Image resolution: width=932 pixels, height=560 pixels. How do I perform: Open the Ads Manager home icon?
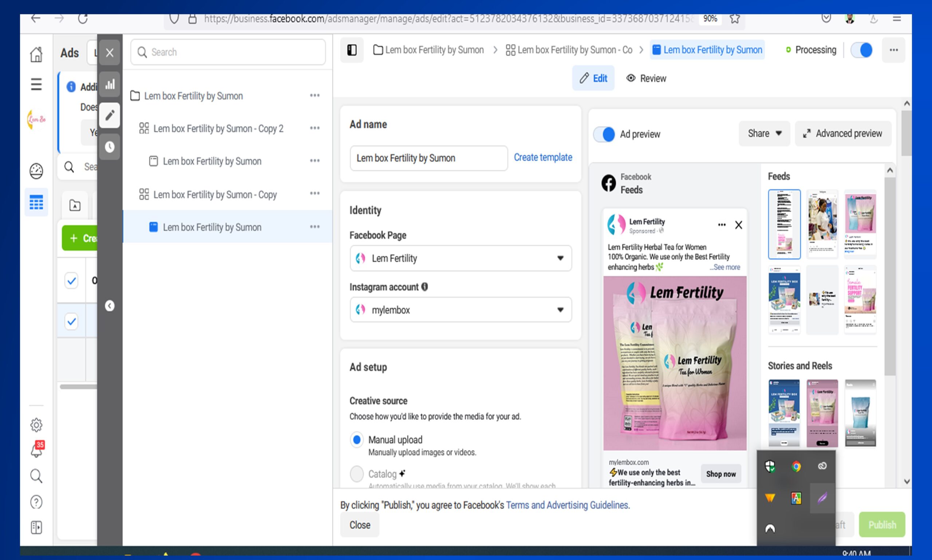click(x=36, y=54)
